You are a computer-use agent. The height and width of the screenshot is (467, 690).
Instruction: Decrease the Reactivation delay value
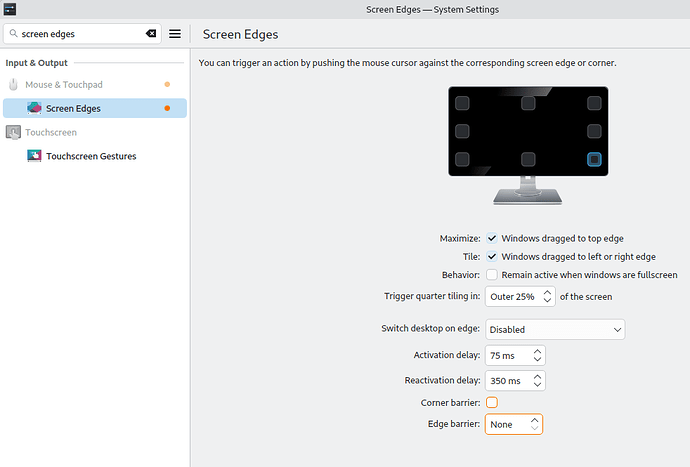point(537,384)
